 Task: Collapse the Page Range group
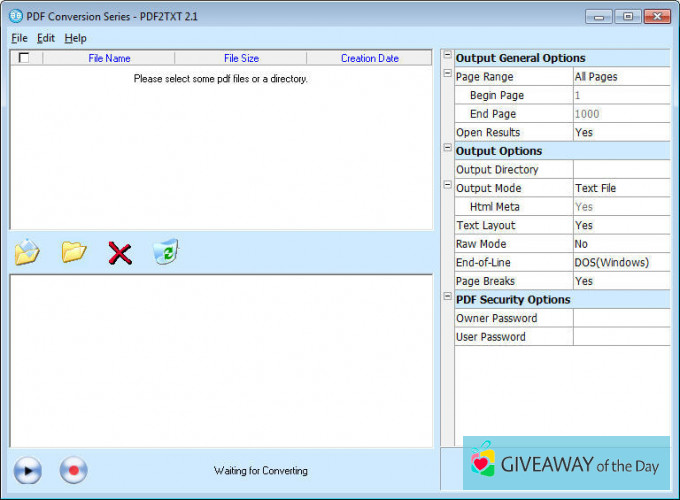pyautogui.click(x=447, y=76)
